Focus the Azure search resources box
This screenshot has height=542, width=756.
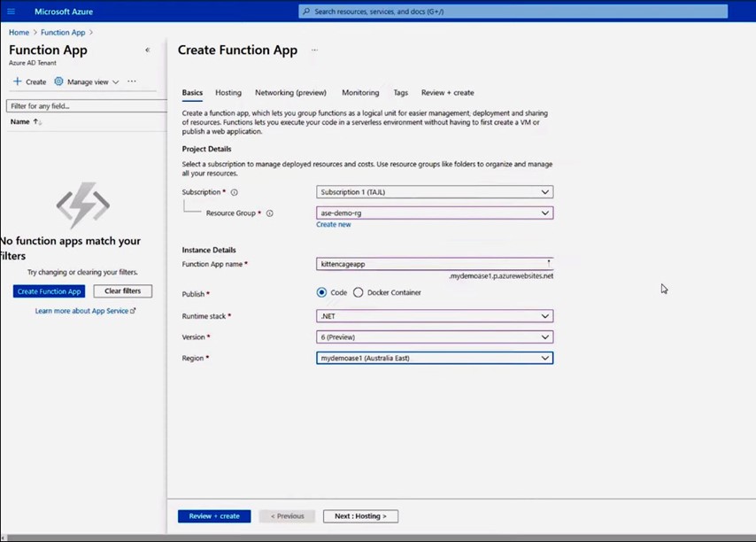pos(513,12)
